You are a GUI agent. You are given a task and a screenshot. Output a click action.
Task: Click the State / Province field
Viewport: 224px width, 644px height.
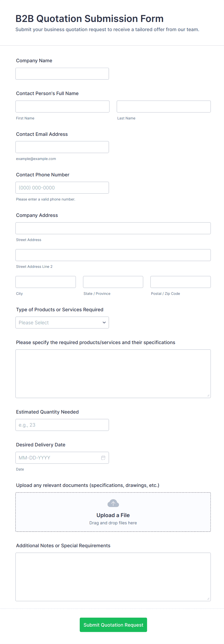[113, 282]
